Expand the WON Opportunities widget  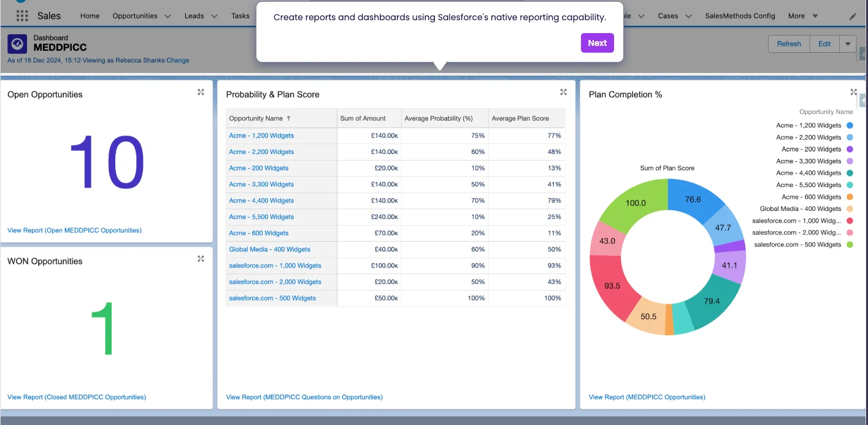[x=201, y=259]
